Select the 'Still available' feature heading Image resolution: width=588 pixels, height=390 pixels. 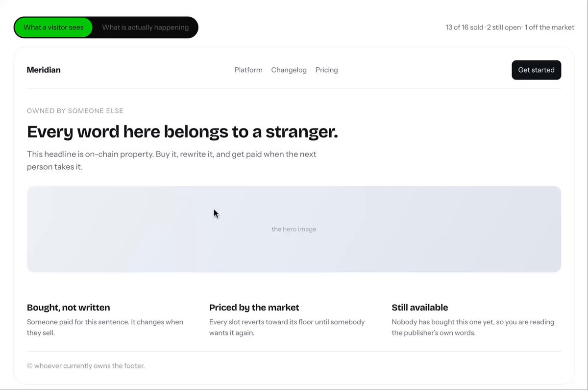[419, 308]
